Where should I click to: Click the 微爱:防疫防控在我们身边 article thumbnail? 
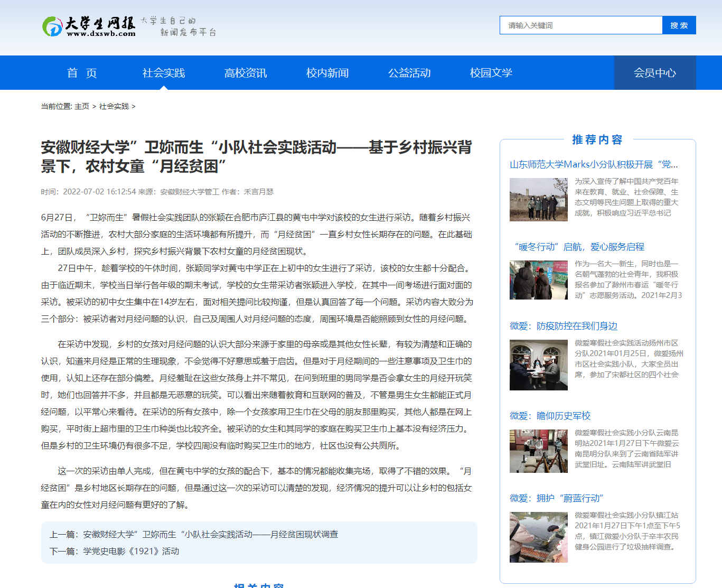[538, 365]
